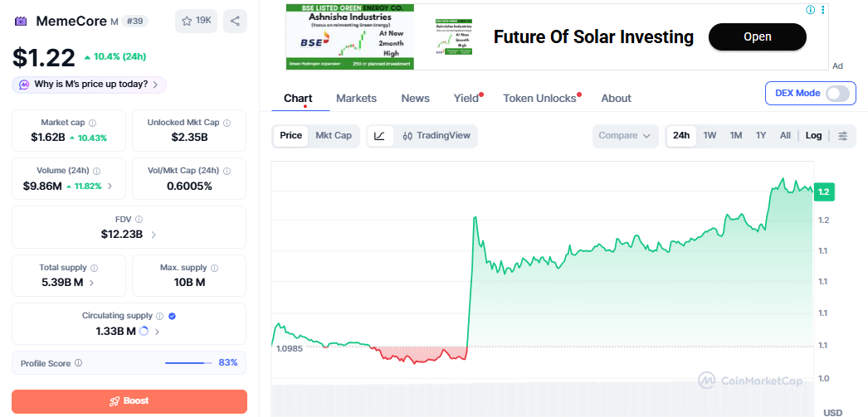The width and height of the screenshot is (868, 417).
Task: Open Vol/Mkt Cap (24h) info icon
Action: coord(227,171)
